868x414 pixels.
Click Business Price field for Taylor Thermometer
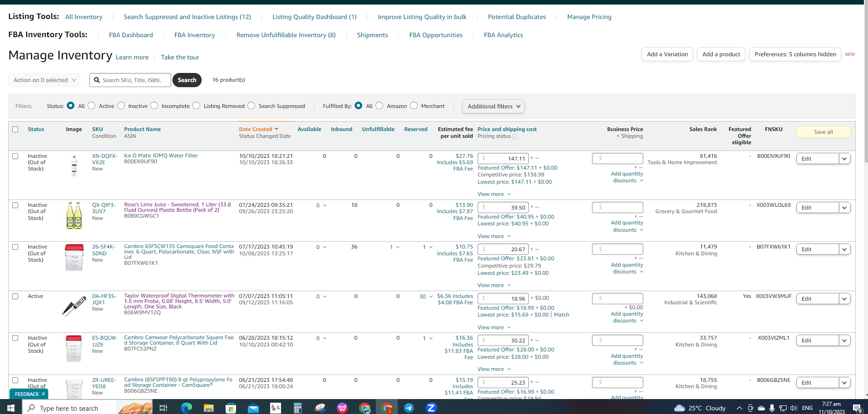tap(617, 299)
